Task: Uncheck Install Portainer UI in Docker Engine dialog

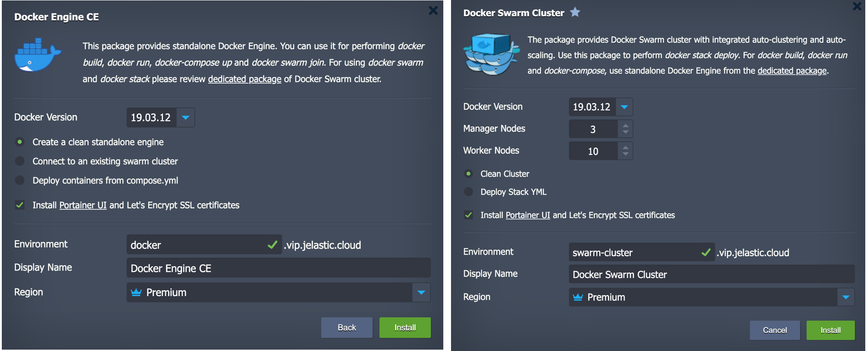Action: point(20,205)
